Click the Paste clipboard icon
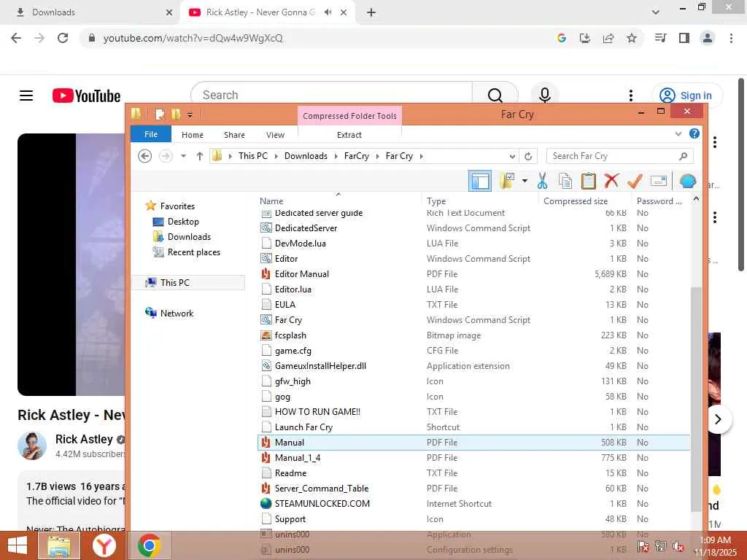The height and width of the screenshot is (560, 747). (x=589, y=182)
